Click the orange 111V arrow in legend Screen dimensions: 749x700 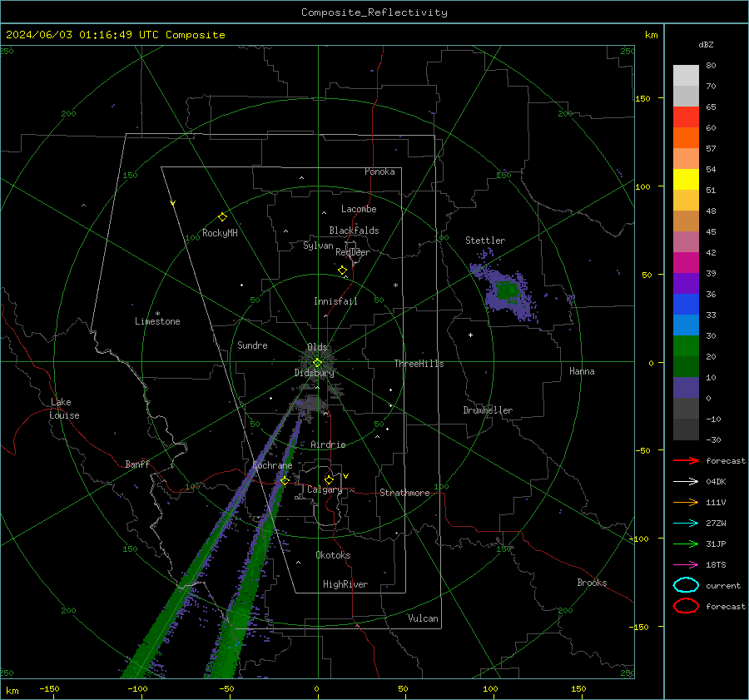point(686,502)
